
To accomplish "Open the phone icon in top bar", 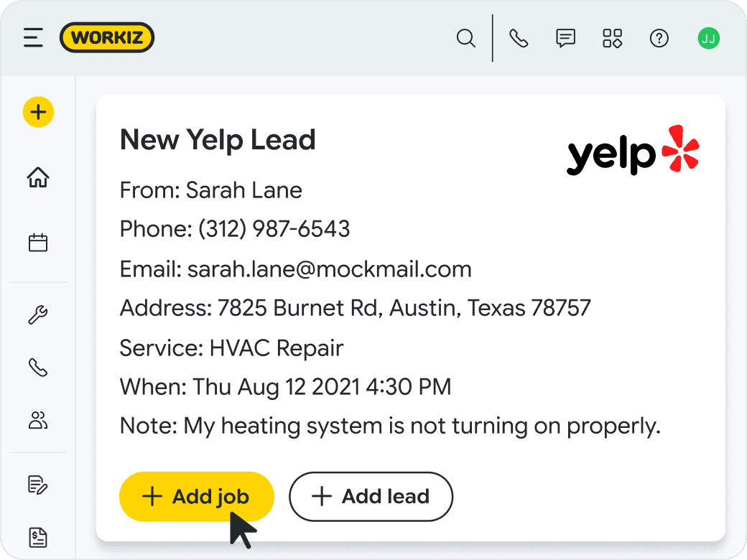I will (519, 38).
